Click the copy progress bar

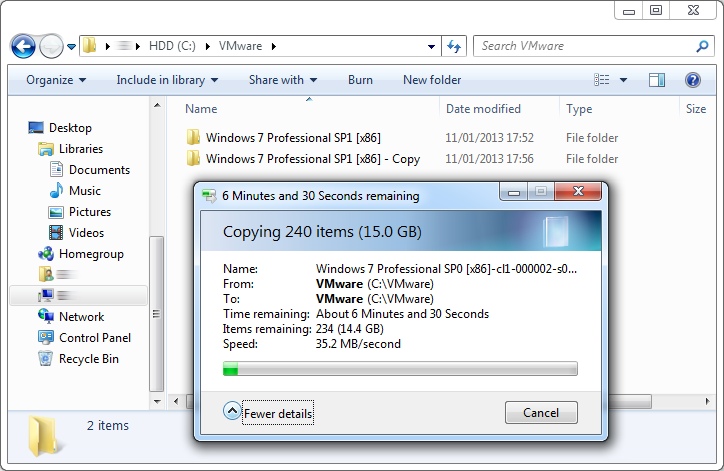400,369
